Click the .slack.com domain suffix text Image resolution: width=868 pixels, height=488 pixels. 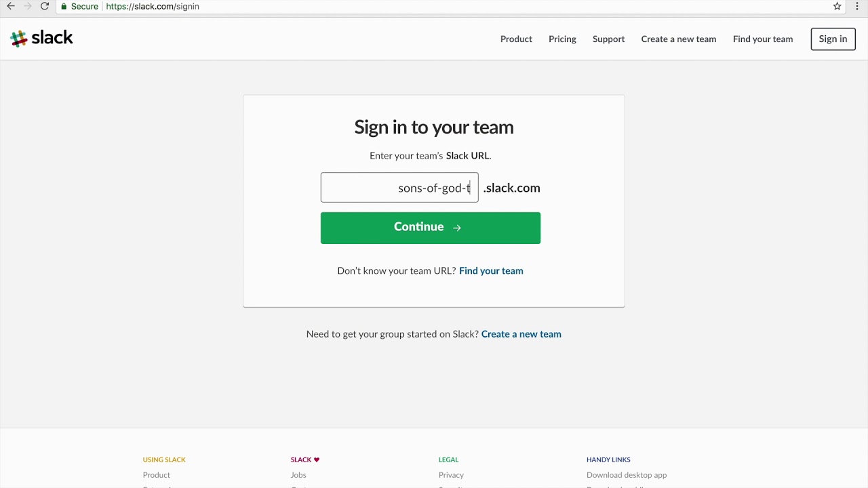tap(512, 188)
